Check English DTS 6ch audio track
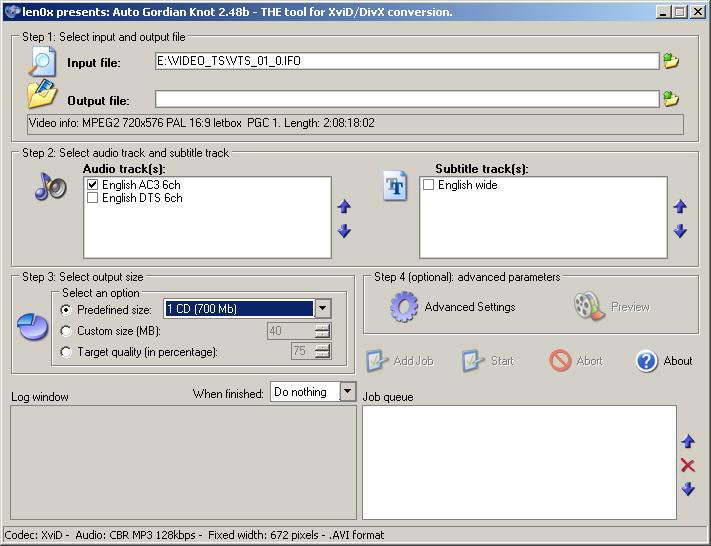Image resolution: width=711 pixels, height=546 pixels. [x=93, y=198]
